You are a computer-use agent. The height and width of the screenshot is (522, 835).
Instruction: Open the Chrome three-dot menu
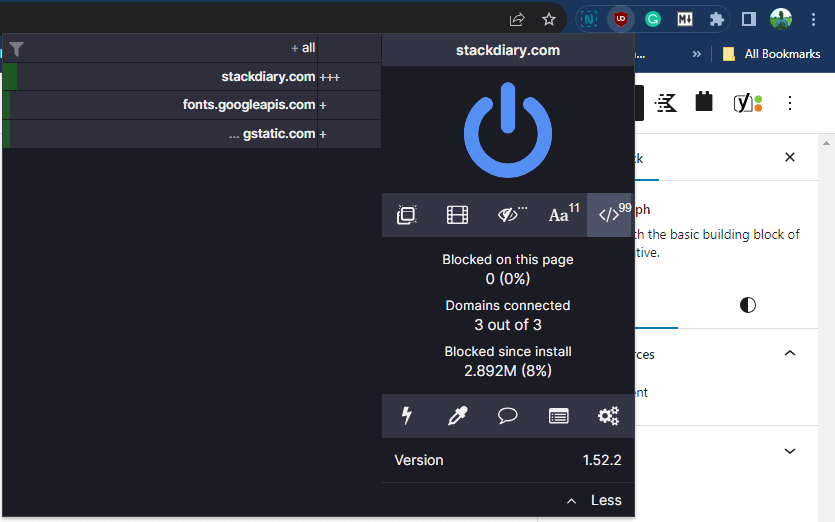[813, 19]
